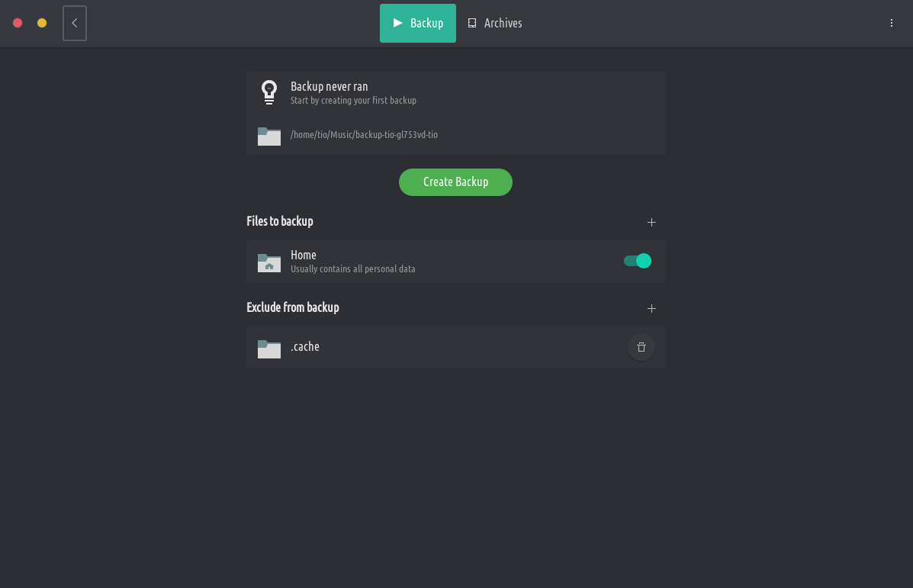The width and height of the screenshot is (913, 588).
Task: Click the play icon on Backup tab
Action: (397, 23)
